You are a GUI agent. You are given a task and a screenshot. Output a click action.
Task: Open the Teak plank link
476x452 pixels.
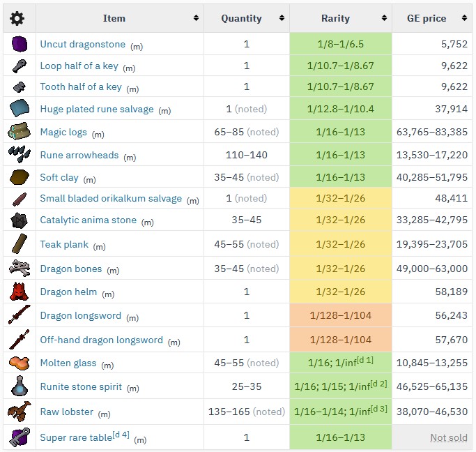64,245
